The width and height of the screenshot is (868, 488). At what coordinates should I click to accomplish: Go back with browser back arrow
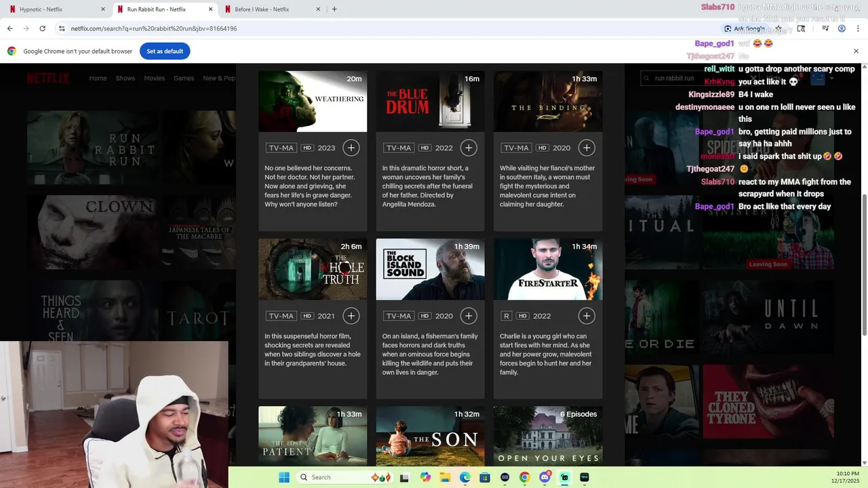coord(9,28)
